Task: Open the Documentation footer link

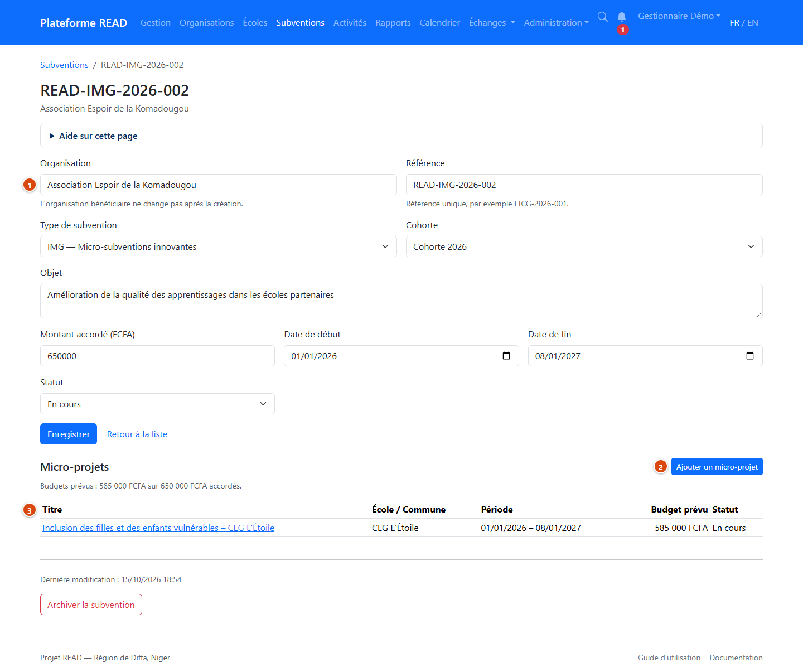Action: 736,658
